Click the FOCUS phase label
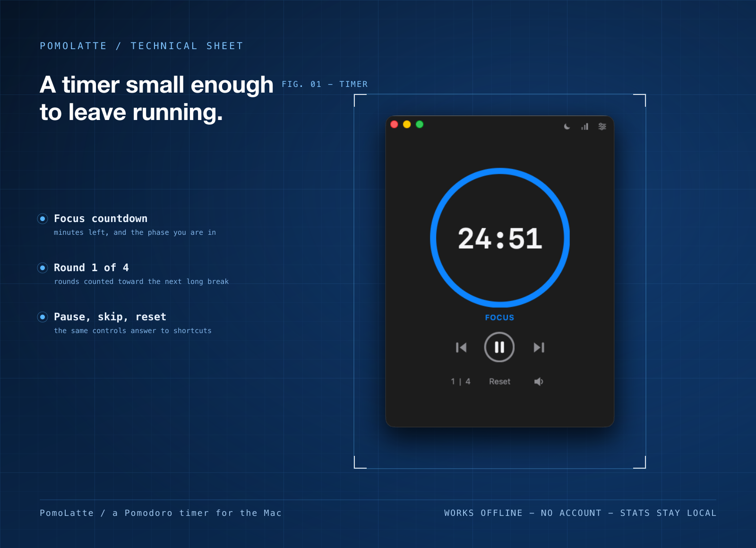 coord(499,317)
